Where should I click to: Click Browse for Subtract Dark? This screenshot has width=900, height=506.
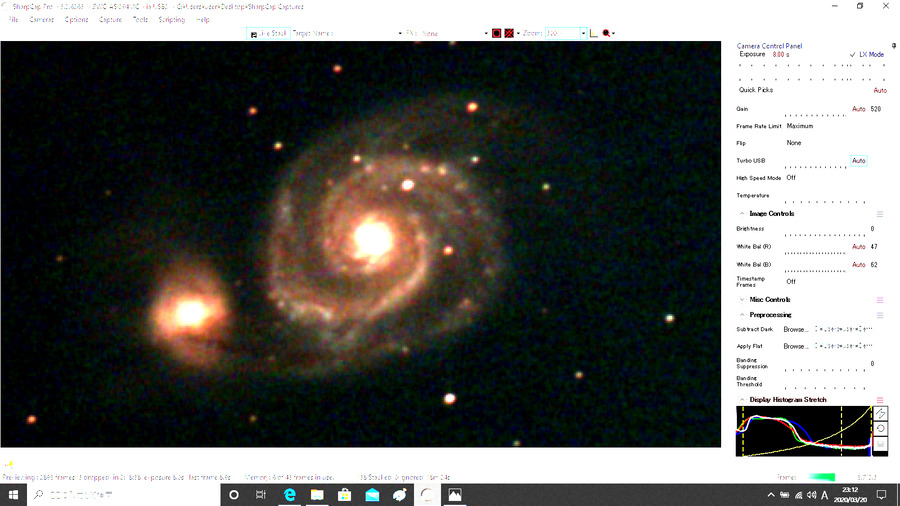[796, 329]
